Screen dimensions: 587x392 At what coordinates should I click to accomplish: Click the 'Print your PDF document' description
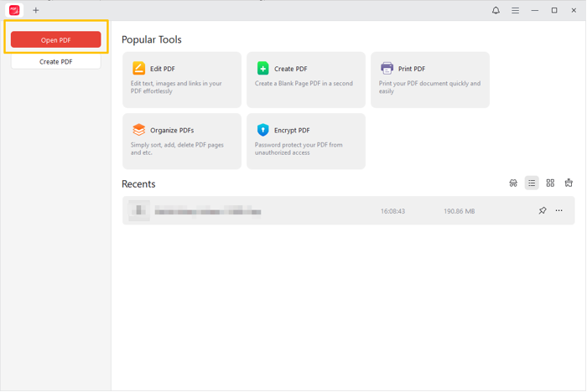pyautogui.click(x=429, y=87)
